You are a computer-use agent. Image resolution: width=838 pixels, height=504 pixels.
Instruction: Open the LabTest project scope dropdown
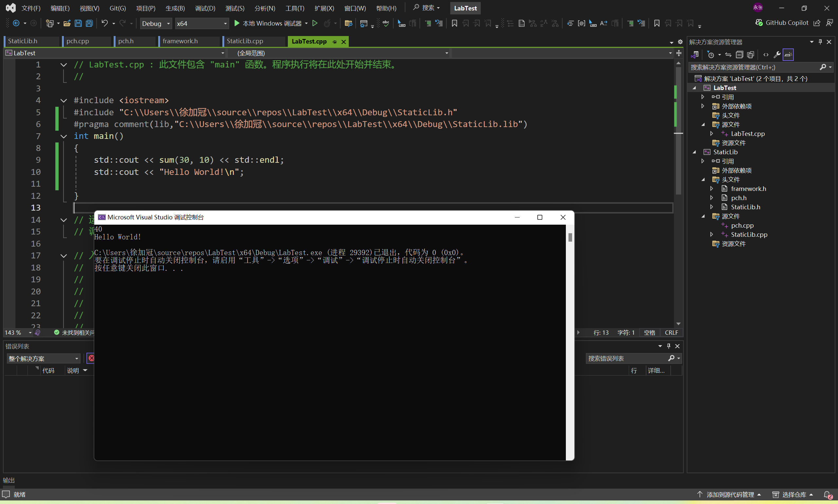(116, 53)
